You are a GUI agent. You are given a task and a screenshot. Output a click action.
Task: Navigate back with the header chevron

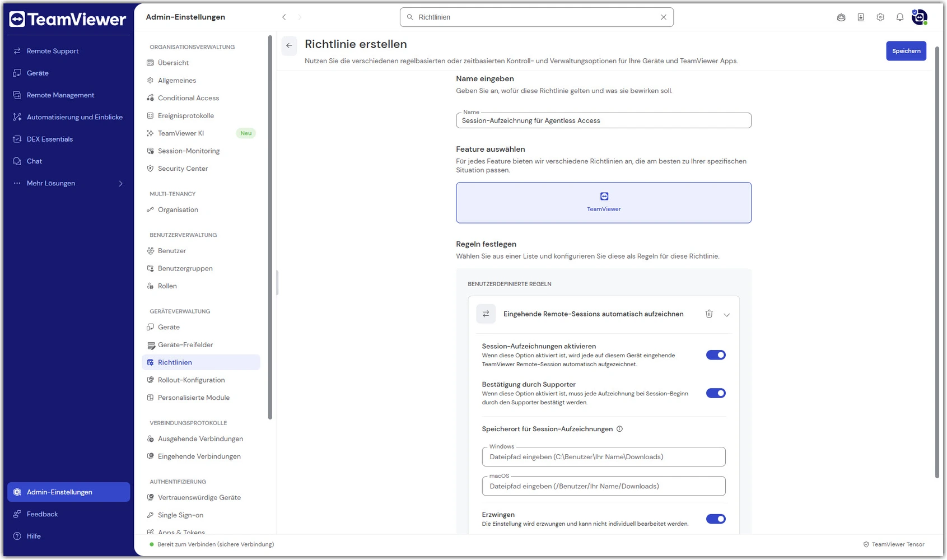tap(284, 17)
